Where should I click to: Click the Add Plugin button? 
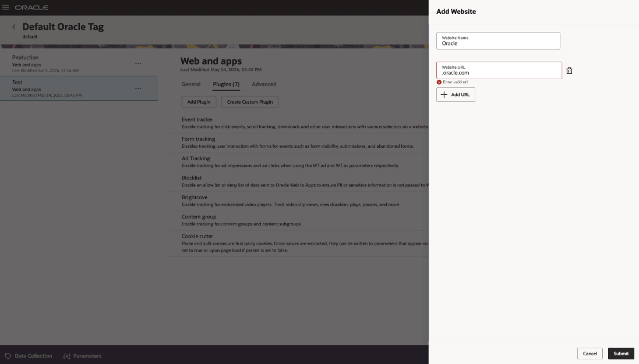tap(199, 102)
